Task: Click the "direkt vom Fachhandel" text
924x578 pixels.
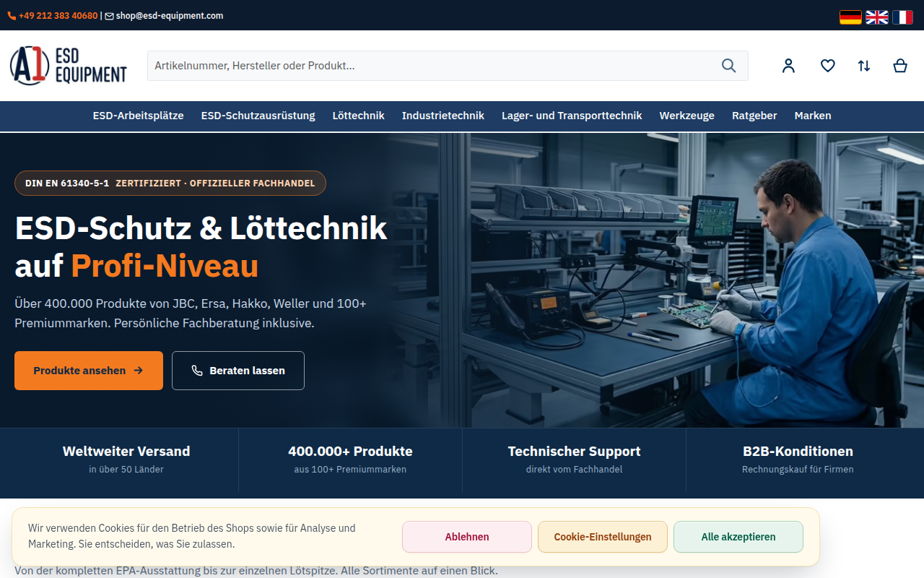Action: [x=575, y=470]
